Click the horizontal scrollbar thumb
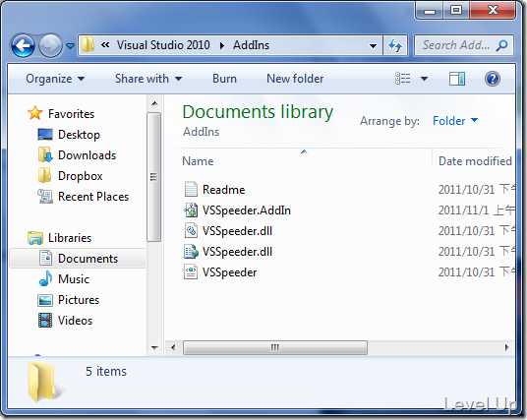 click(275, 347)
